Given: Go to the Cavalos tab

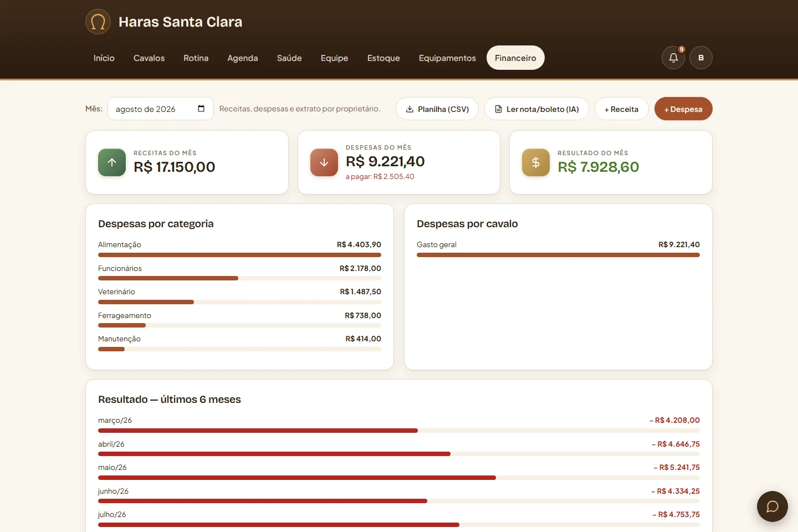Looking at the screenshot, I should tap(149, 58).
